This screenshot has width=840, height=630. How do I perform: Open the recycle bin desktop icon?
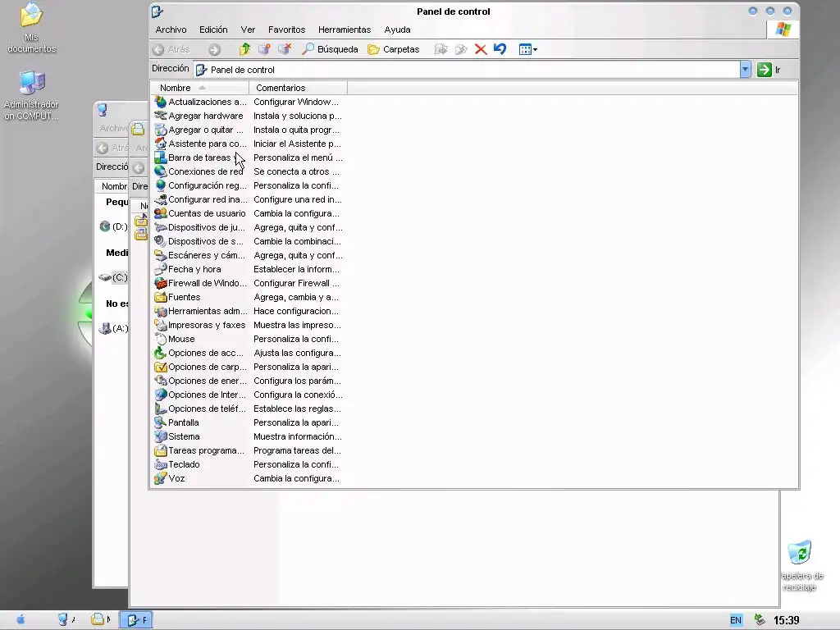pyautogui.click(x=801, y=565)
